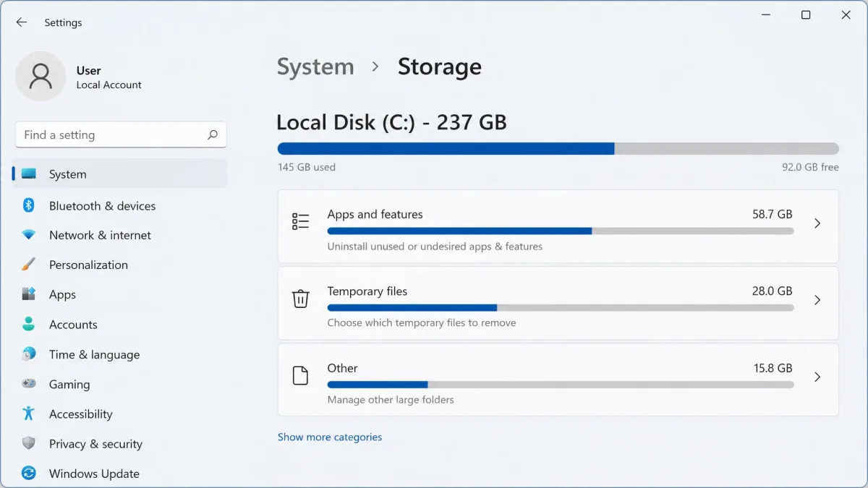Click the Find a setting search box

click(x=121, y=134)
